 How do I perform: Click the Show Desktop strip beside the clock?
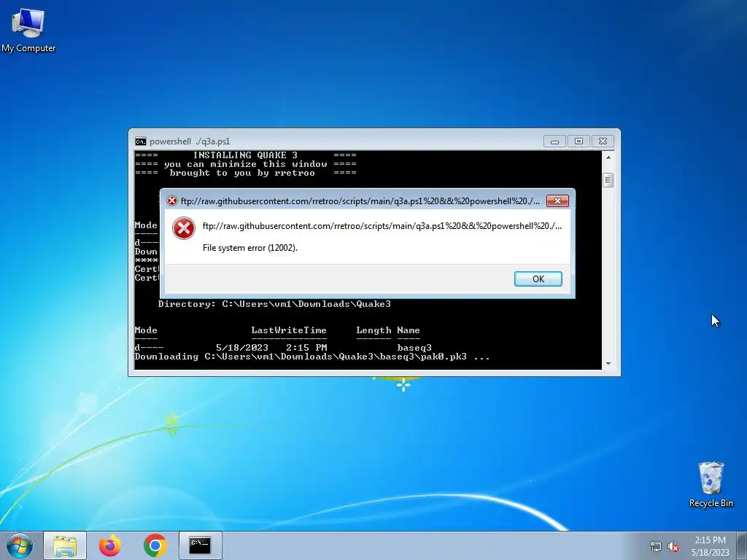coord(742,545)
